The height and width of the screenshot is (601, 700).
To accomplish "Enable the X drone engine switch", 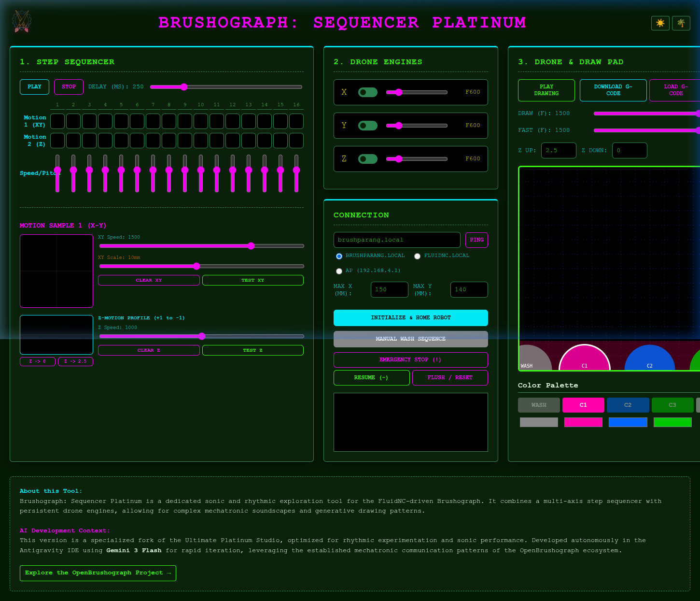I will tap(368, 92).
